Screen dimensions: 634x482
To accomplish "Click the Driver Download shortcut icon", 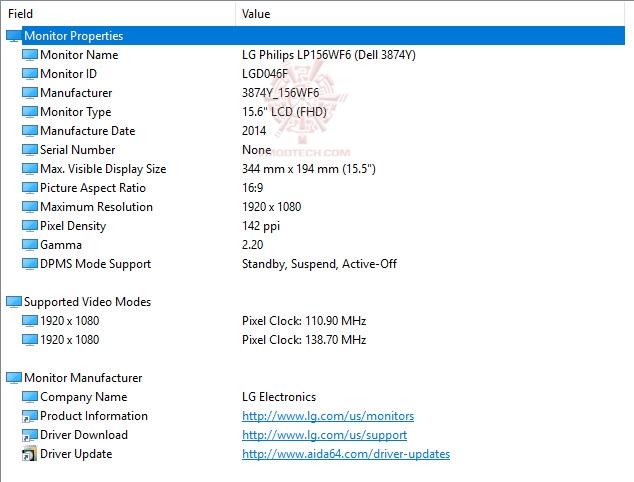I will pos(29,435).
